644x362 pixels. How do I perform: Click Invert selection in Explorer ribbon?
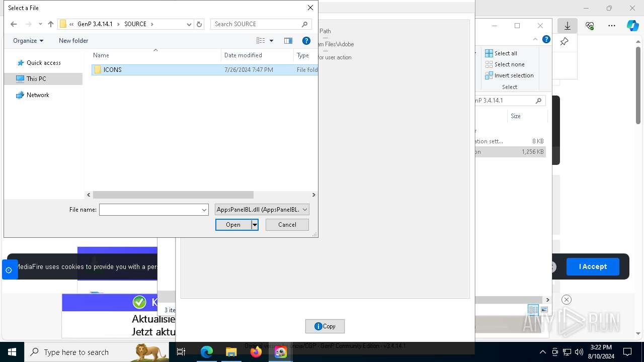509,75
